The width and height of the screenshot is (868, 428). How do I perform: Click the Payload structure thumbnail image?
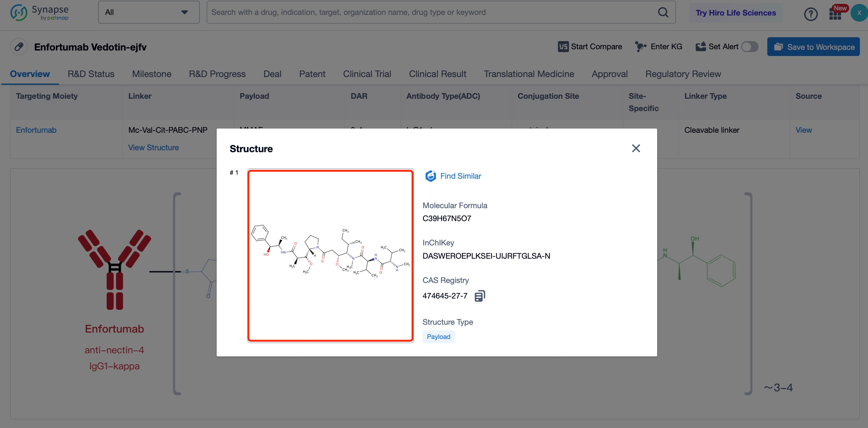tap(330, 256)
